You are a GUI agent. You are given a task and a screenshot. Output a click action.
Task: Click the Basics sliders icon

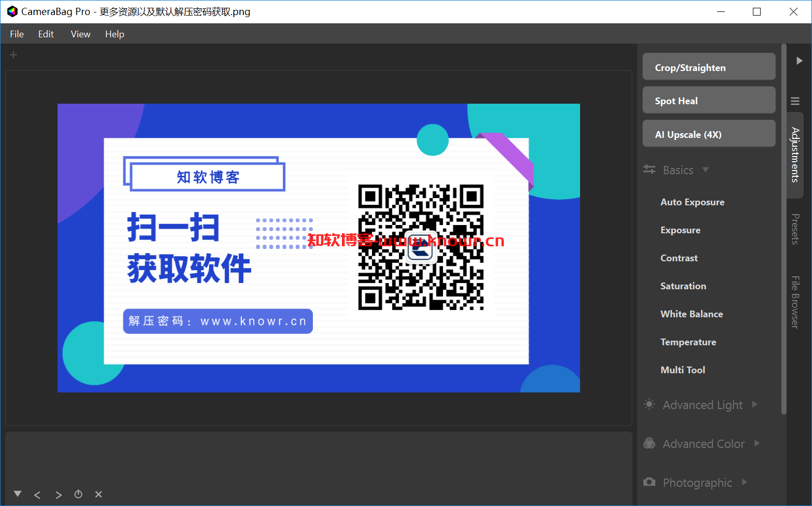pyautogui.click(x=649, y=170)
